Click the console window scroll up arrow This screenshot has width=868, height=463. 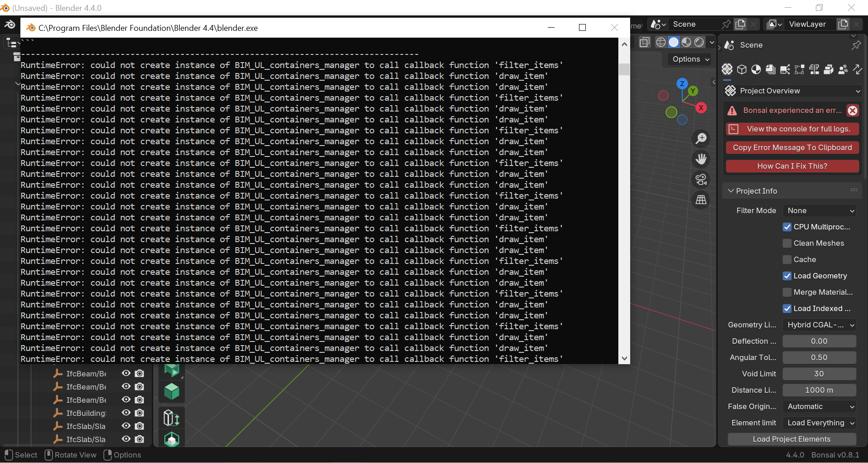coord(624,44)
